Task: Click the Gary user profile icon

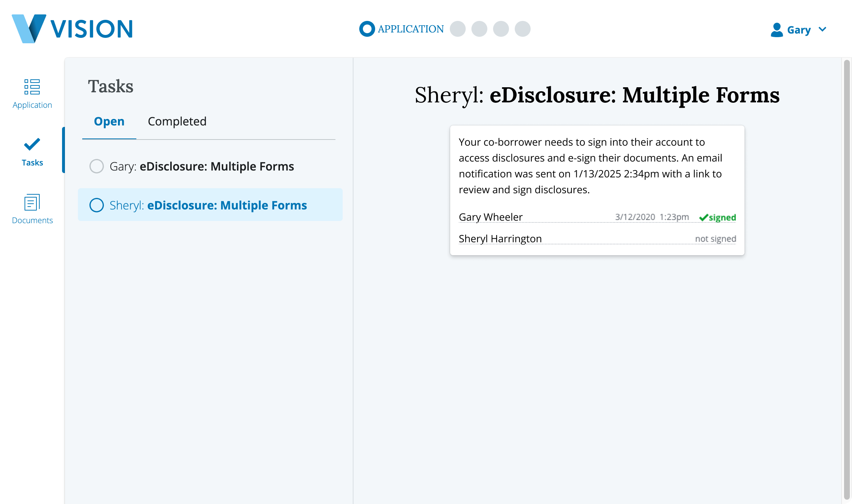Action: tap(777, 30)
